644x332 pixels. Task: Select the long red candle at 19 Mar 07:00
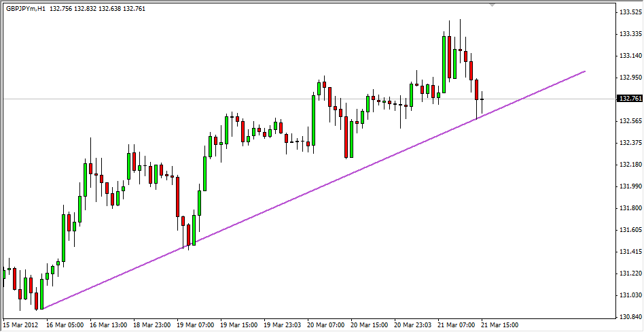pos(177,197)
